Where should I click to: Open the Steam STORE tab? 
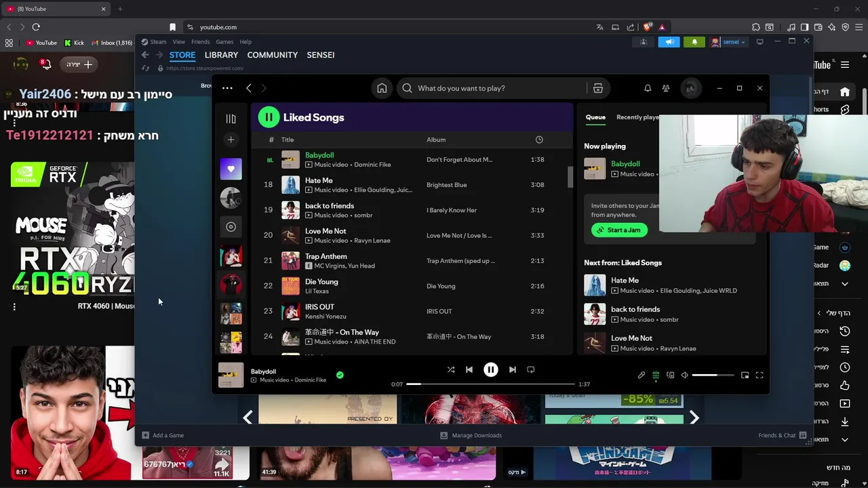click(x=182, y=55)
